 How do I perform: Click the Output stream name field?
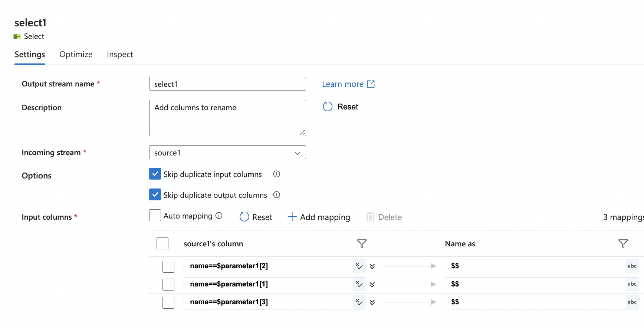coord(227,84)
